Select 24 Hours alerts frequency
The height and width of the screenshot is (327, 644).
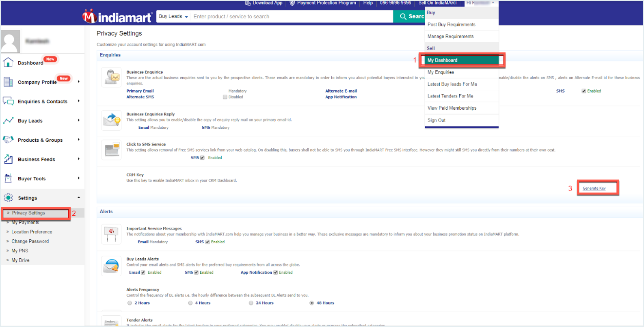point(251,303)
